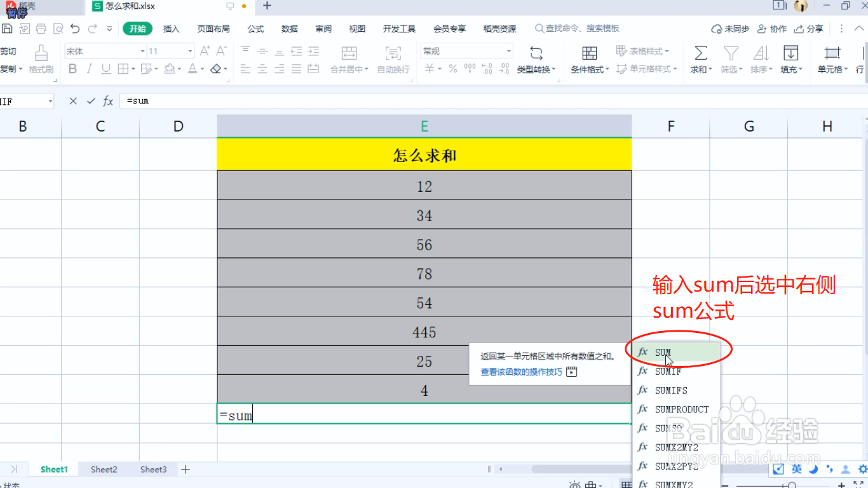This screenshot has width=868, height=488.
Task: Align text right horizontally
Action: tap(279, 69)
